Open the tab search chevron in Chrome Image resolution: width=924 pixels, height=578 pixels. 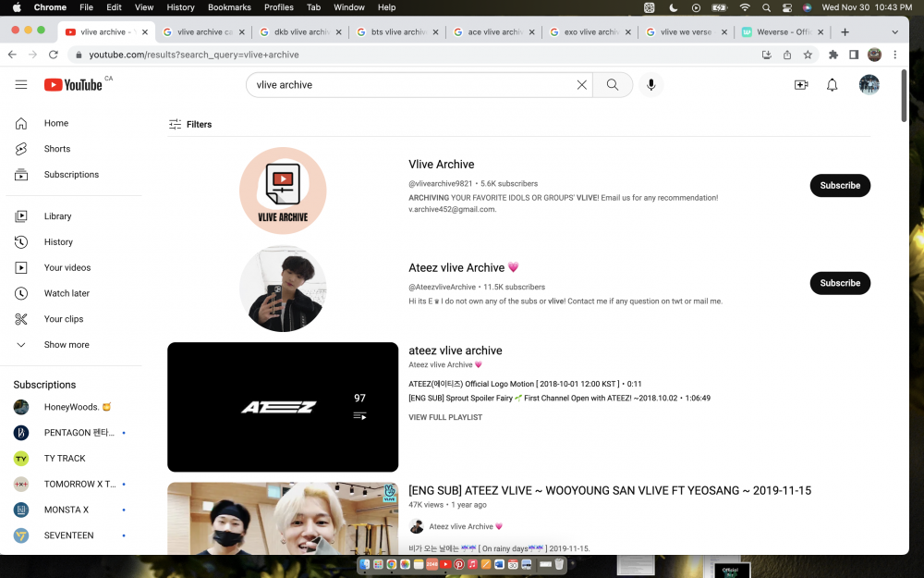(x=895, y=31)
